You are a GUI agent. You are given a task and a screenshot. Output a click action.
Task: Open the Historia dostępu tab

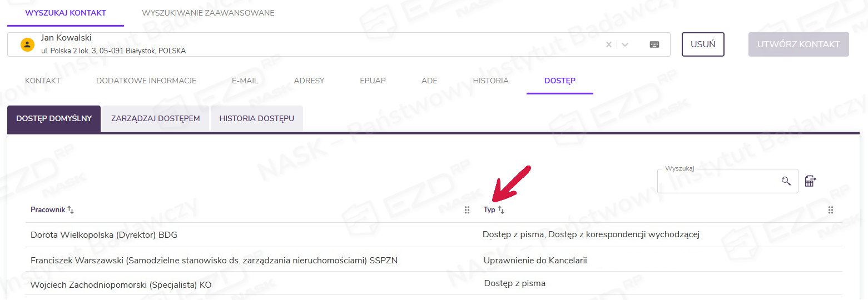click(256, 118)
